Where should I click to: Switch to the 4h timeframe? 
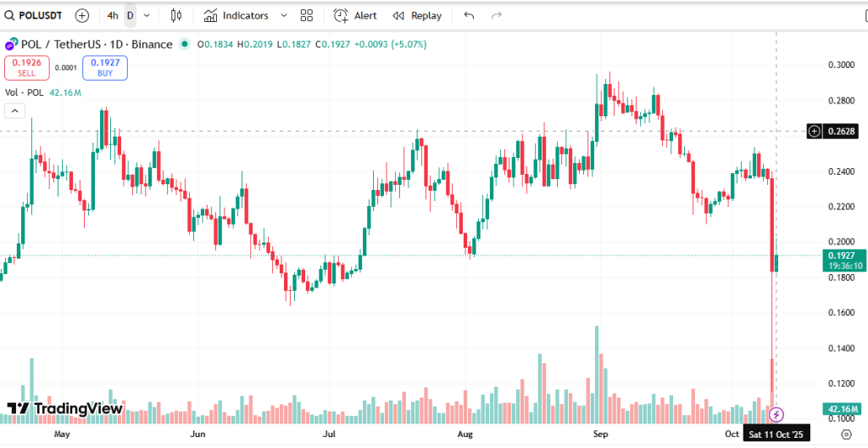[x=113, y=15]
